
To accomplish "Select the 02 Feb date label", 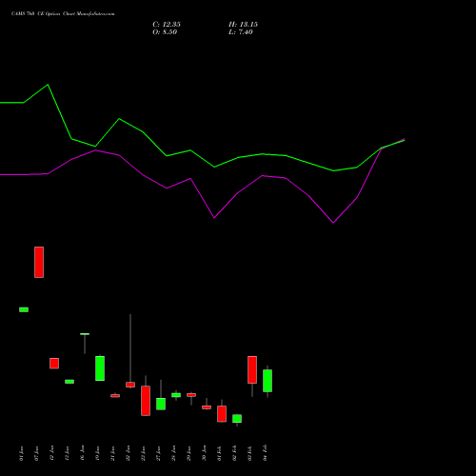I will tap(234, 453).
